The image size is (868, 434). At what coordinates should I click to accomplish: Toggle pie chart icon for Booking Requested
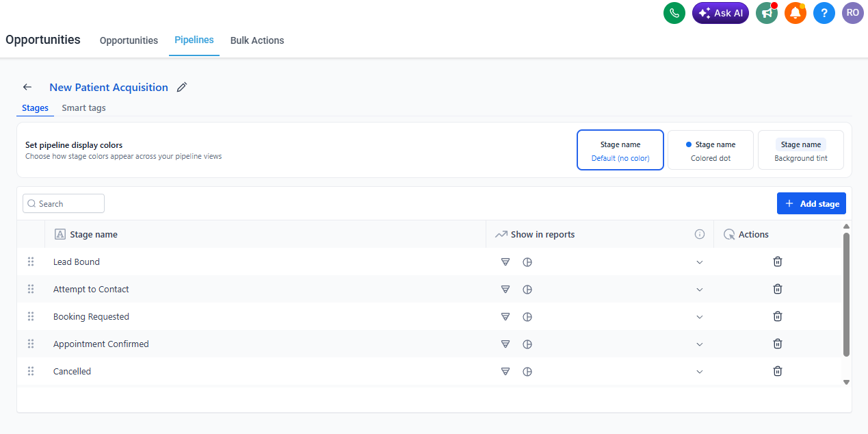(527, 316)
